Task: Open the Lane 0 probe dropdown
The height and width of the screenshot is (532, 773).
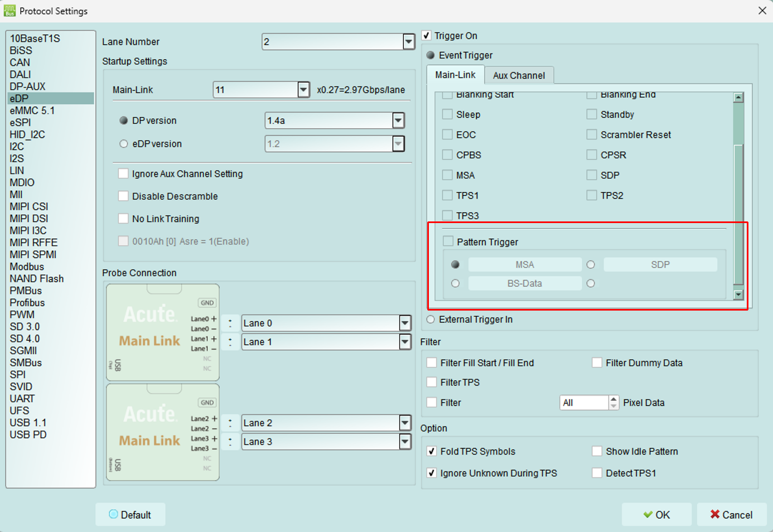Action: tap(405, 323)
